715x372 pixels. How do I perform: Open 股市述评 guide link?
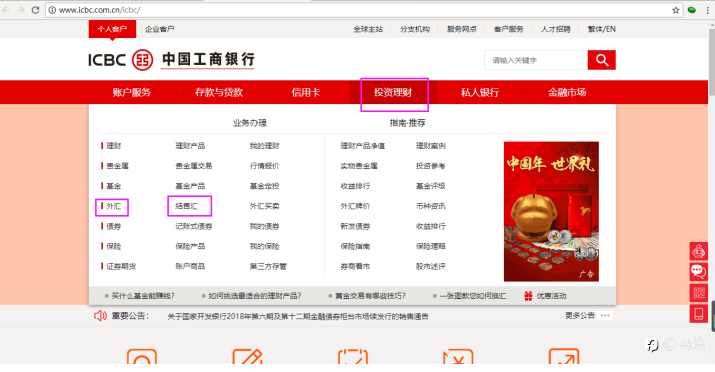click(x=430, y=266)
